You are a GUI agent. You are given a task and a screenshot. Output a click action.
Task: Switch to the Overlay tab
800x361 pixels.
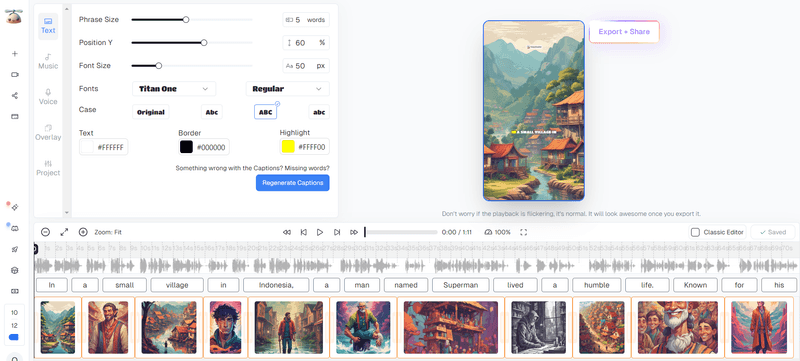pos(48,133)
